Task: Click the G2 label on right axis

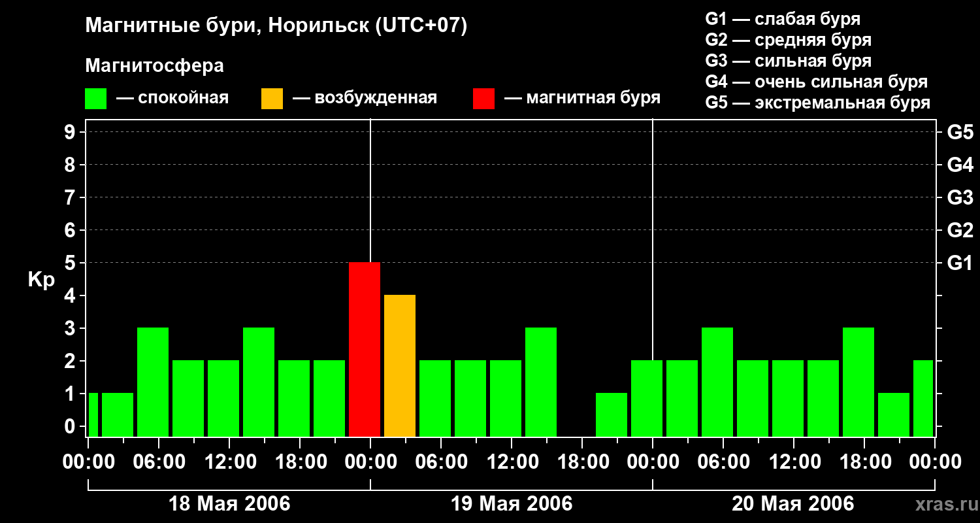Action: pyautogui.click(x=960, y=230)
